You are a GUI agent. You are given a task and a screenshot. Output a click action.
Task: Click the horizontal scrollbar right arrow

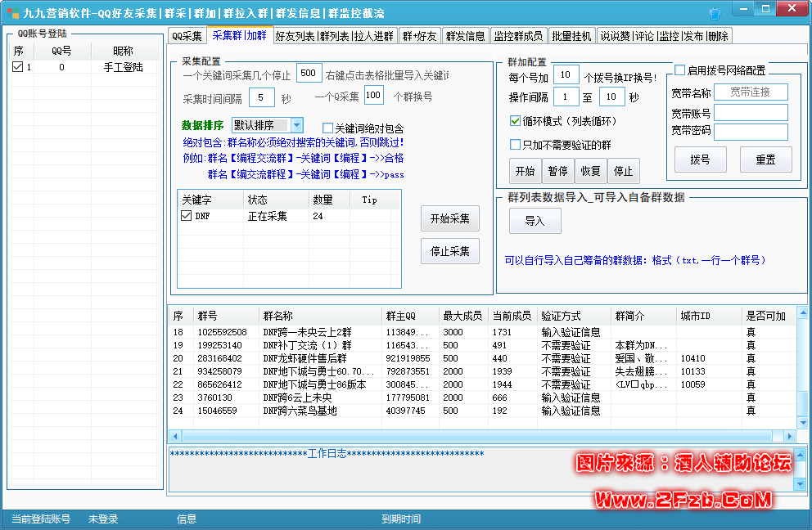coord(789,436)
